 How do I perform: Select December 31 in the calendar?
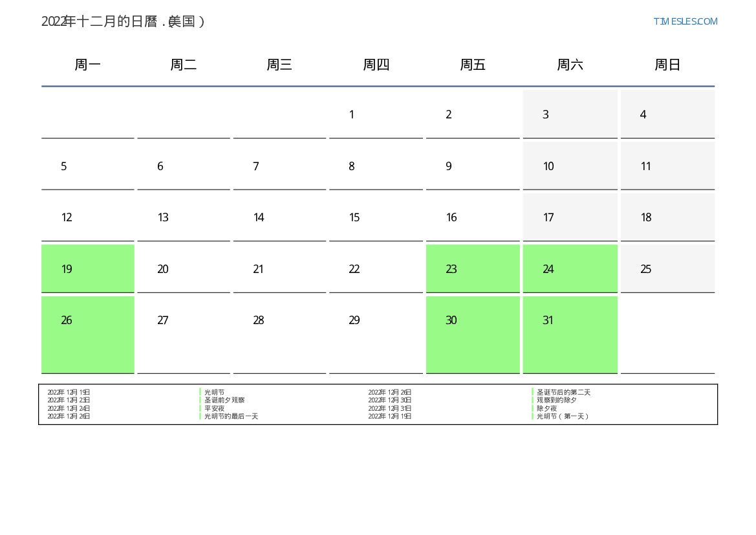pyautogui.click(x=570, y=334)
